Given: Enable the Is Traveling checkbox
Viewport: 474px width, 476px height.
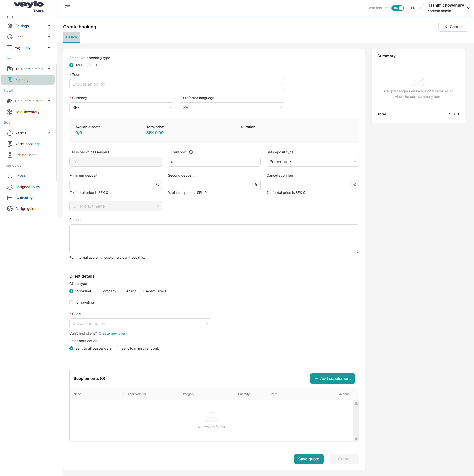Looking at the screenshot, I should tap(71, 302).
